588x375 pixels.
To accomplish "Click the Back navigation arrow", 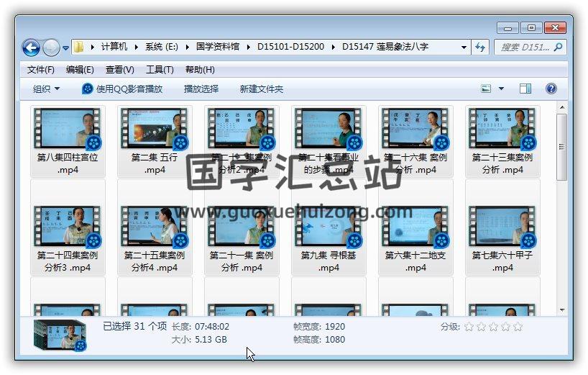I will coord(31,48).
